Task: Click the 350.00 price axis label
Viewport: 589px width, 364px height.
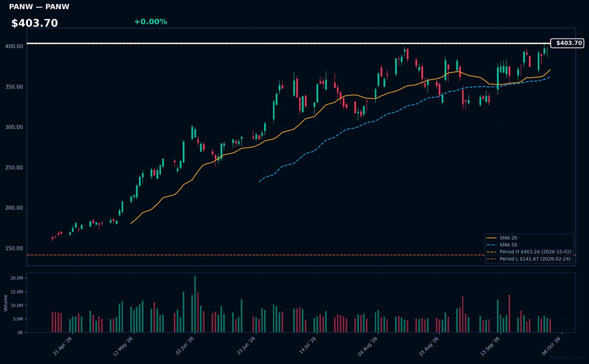Action: coord(14,87)
